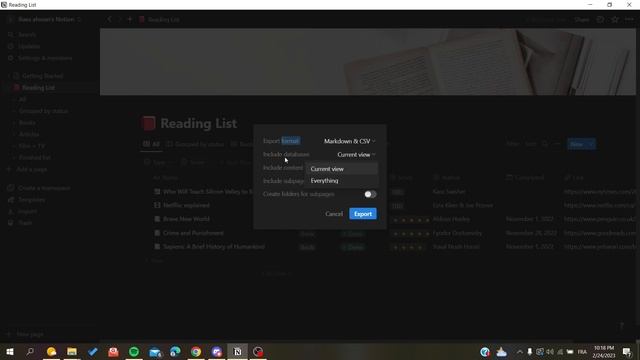Click the Share button in top bar

click(x=582, y=20)
